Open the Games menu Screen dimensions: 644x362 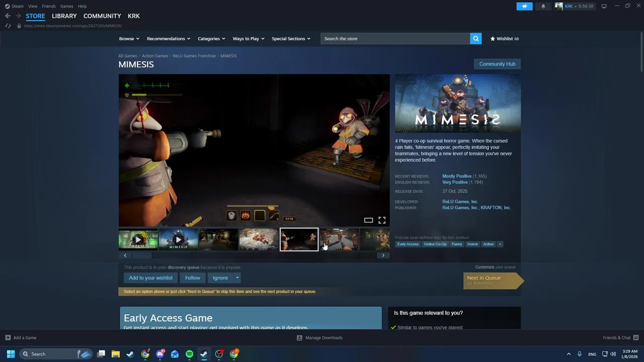click(x=66, y=6)
